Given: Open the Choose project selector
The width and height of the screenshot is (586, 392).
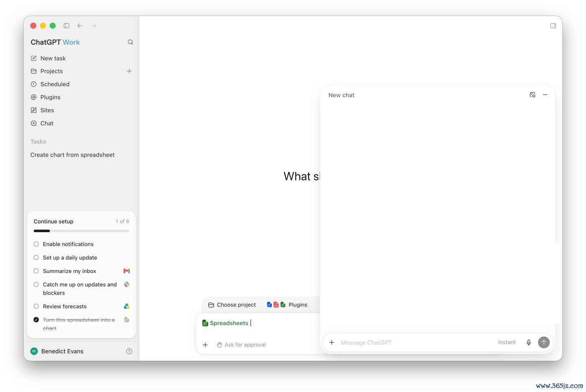Looking at the screenshot, I should point(232,305).
